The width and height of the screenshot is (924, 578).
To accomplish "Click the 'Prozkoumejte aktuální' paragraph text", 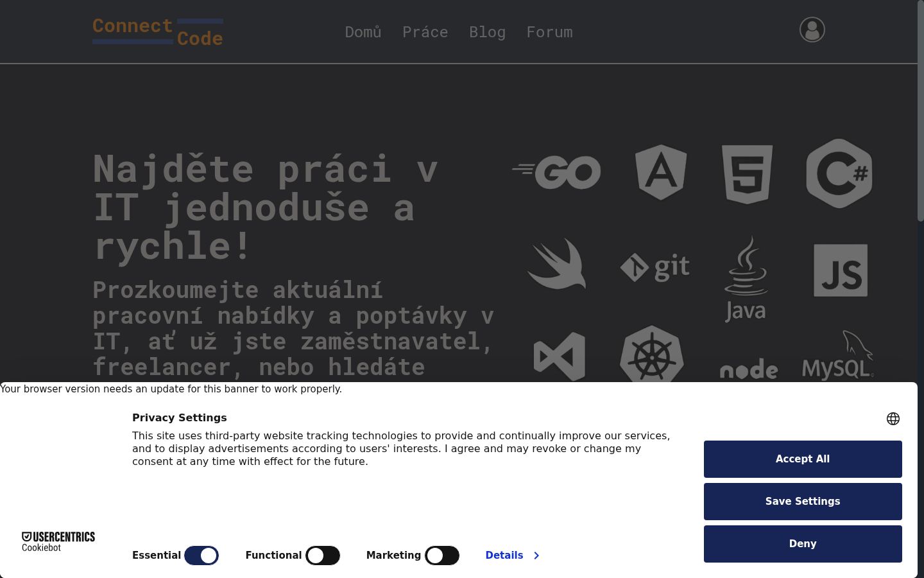I will (x=293, y=328).
